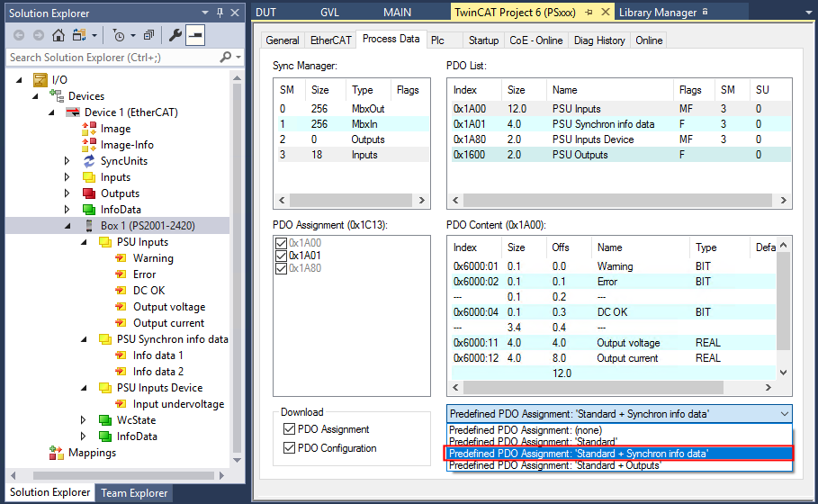Click PDO Content horizontal scrollbar left arrow
This screenshot has height=504, width=818.
coord(455,387)
